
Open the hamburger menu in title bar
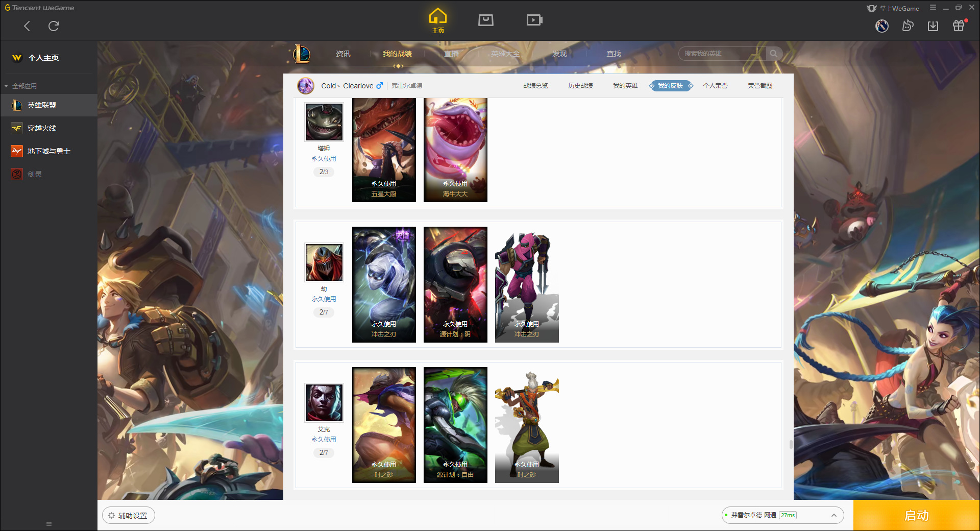933,8
